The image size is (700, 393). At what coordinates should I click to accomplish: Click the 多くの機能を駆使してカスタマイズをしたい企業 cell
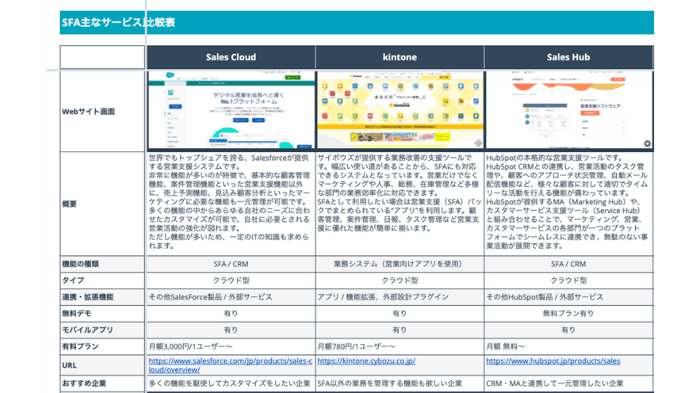click(x=231, y=384)
